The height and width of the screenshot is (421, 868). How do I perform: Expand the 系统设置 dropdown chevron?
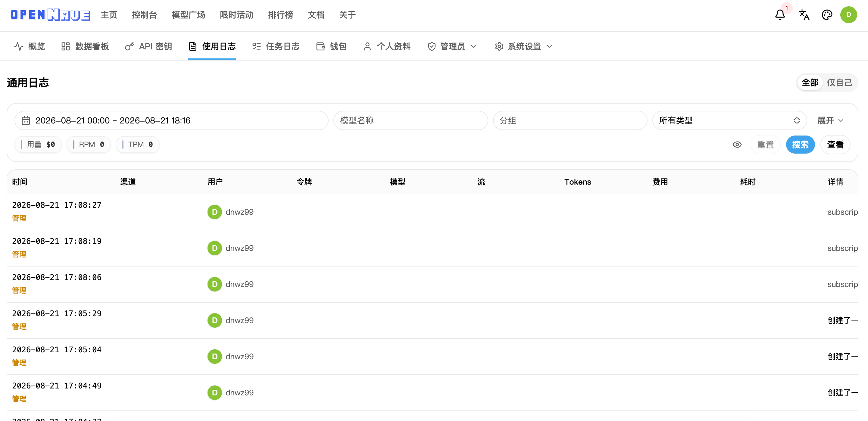pyautogui.click(x=549, y=46)
